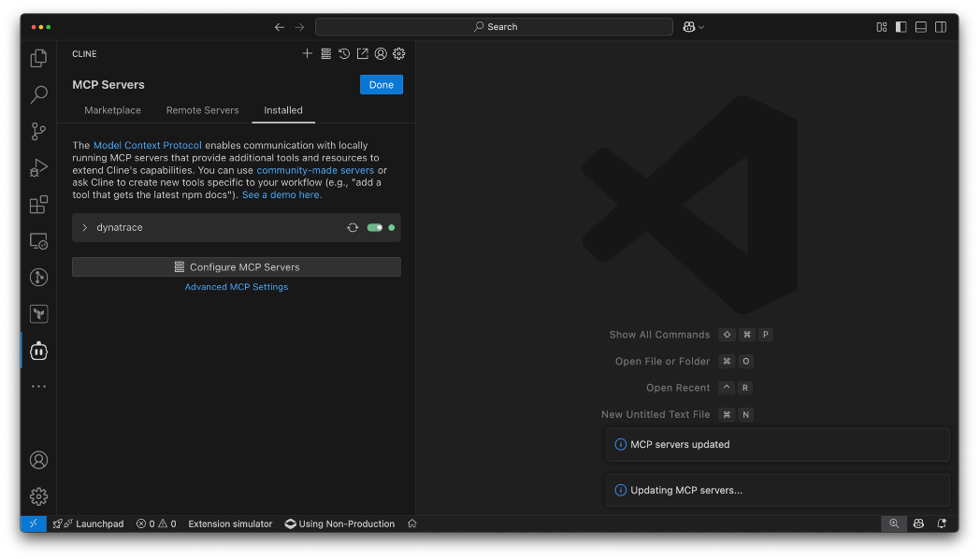Open the community-made servers link

coord(314,169)
